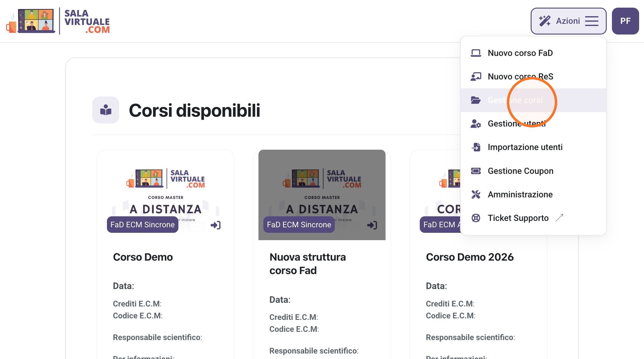Click Codice E.C.M label on Nuova struttura card
Viewport: 644px width, 359px height.
294,329
